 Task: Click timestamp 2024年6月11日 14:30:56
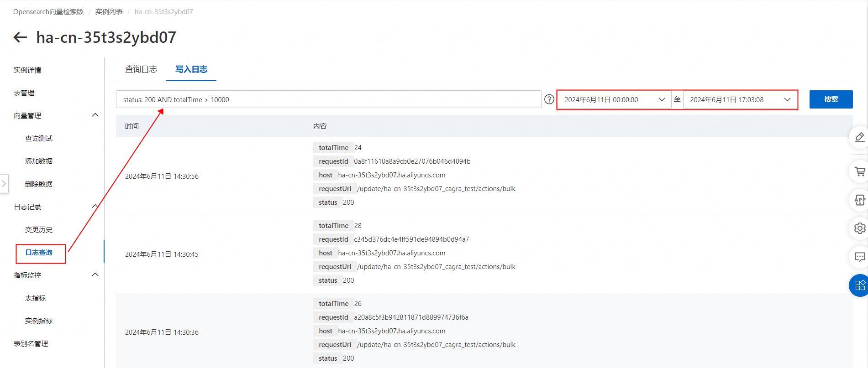coord(162,176)
